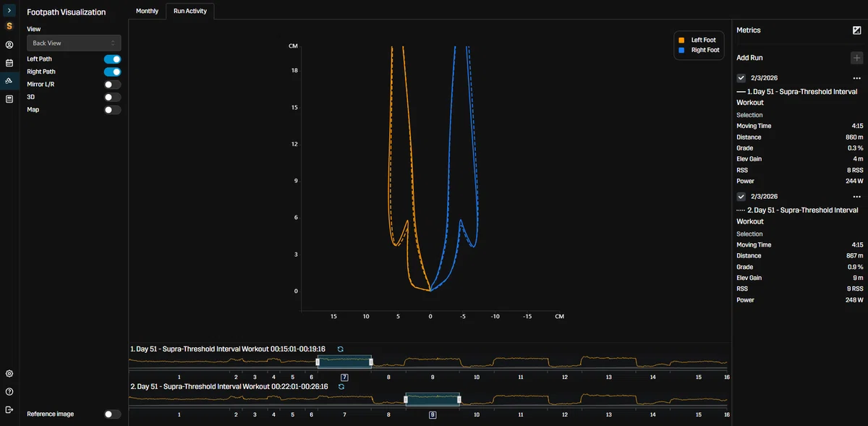The width and height of the screenshot is (868, 426).
Task: Turn off the Left Path toggle
Action: click(x=112, y=59)
